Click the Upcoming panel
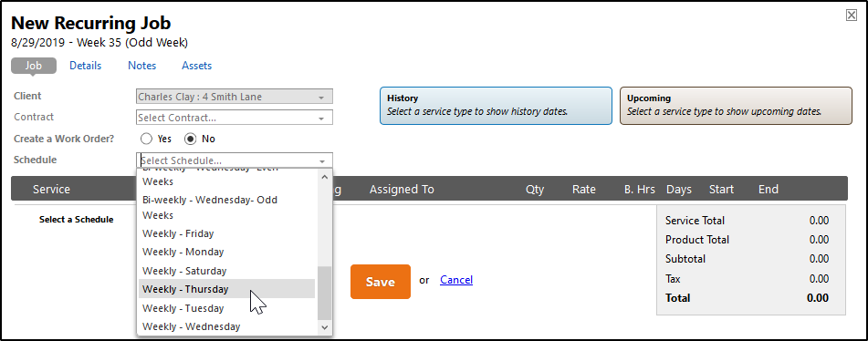 point(736,106)
